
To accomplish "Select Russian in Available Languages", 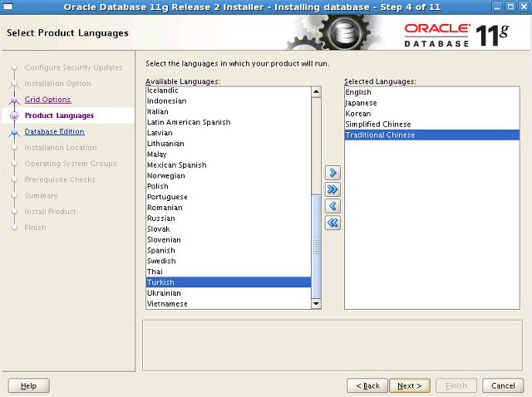I will click(229, 218).
